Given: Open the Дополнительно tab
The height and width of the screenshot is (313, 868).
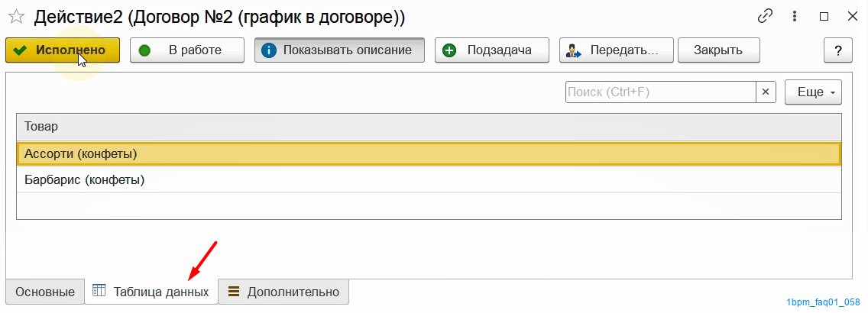Looking at the screenshot, I should click(x=283, y=292).
